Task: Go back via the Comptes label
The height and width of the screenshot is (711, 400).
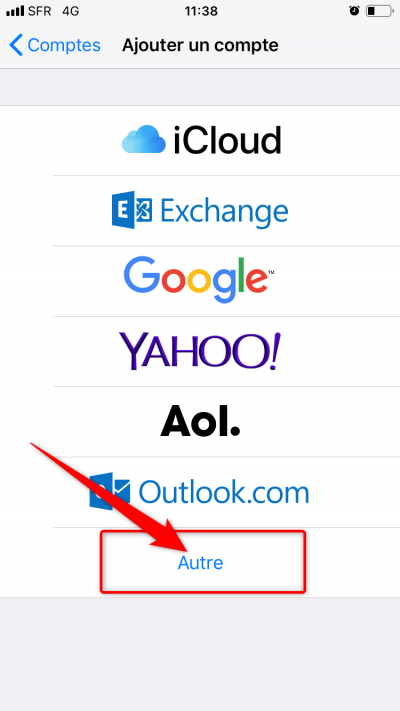Action: click(64, 45)
